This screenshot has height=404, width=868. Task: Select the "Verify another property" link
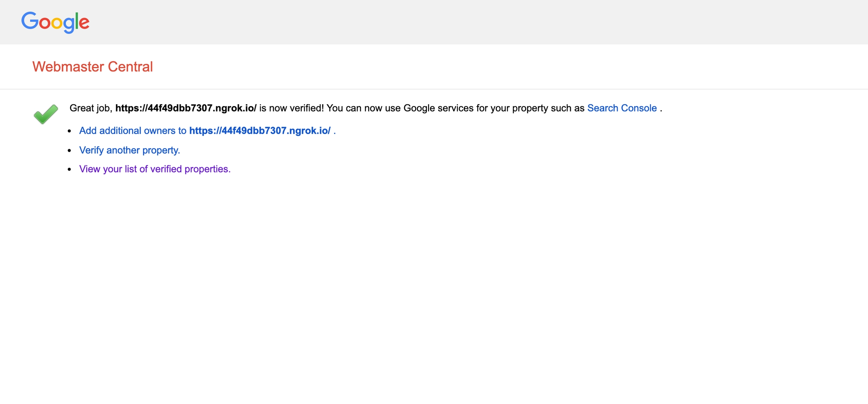click(x=129, y=150)
